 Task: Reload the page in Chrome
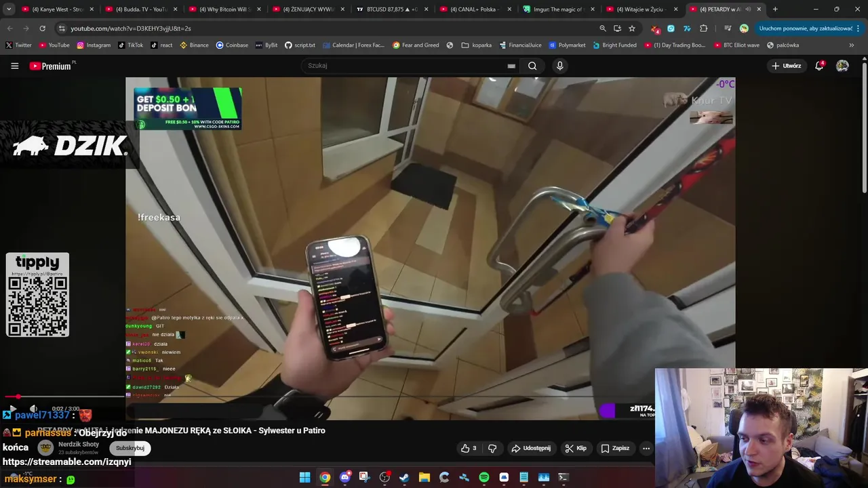(x=42, y=28)
